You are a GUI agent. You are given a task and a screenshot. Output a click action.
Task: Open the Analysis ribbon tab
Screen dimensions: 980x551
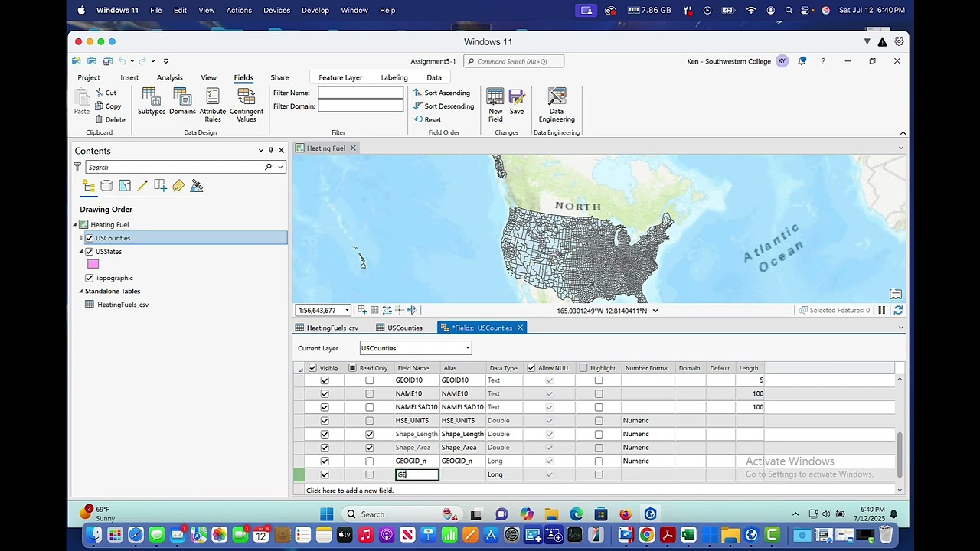(x=170, y=77)
